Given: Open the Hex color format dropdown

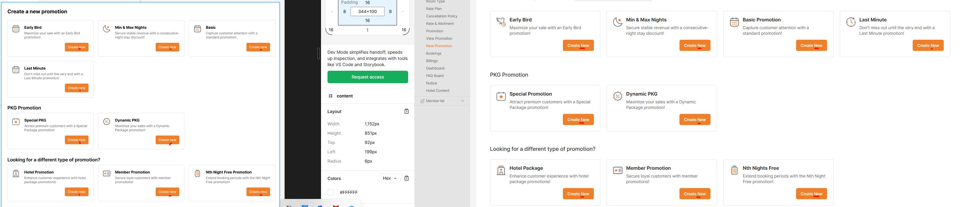Looking at the screenshot, I should pos(390,178).
